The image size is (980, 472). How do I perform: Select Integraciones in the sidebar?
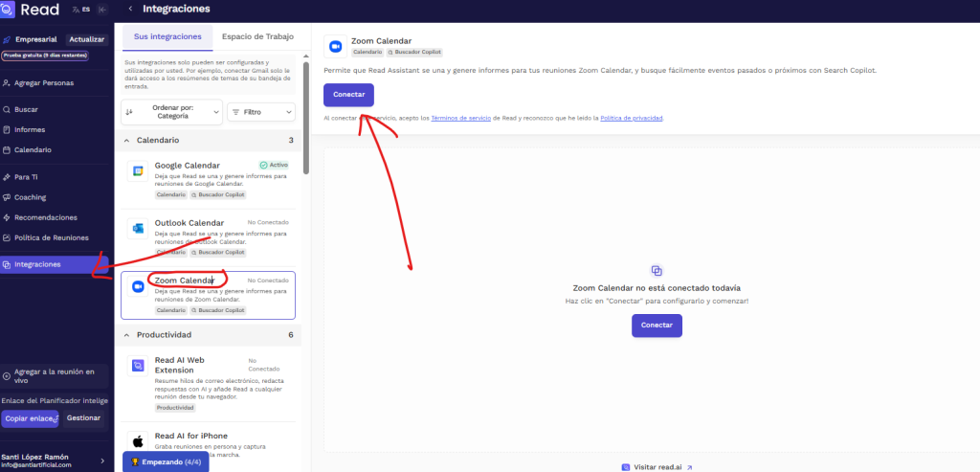click(55, 264)
